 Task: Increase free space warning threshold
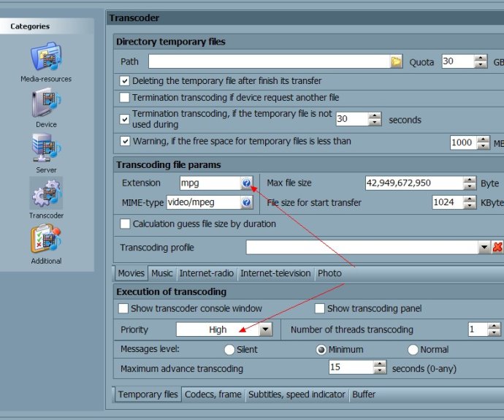(x=484, y=139)
